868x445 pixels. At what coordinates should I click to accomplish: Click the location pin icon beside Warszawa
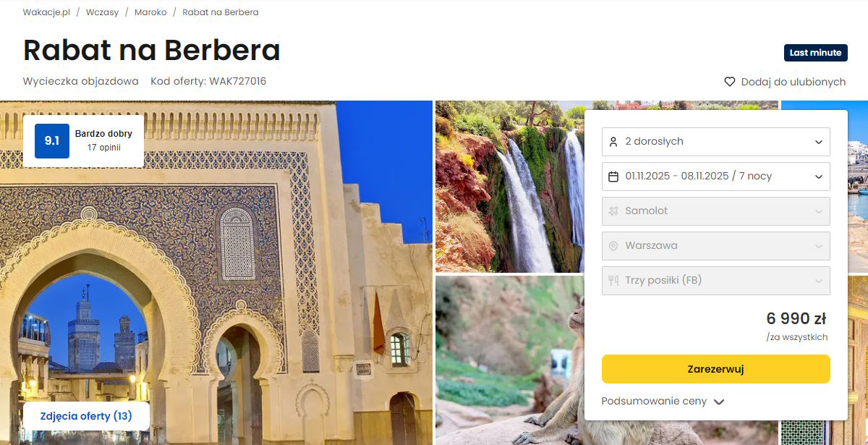(613, 246)
